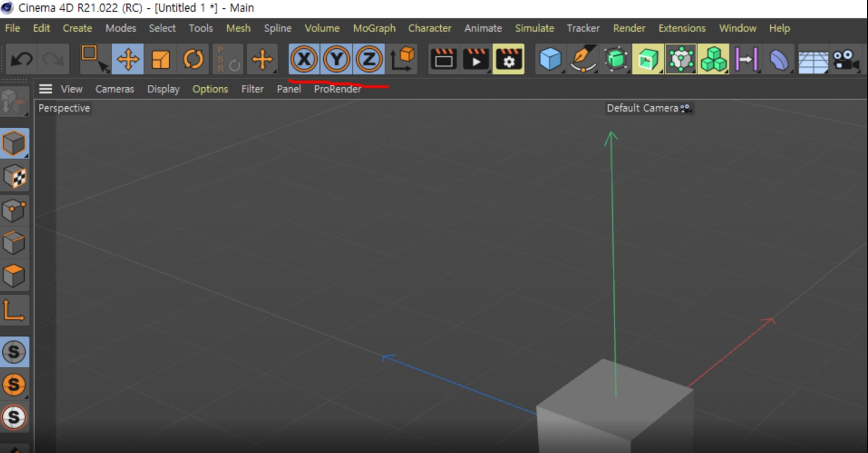Click Make Editable icon in sidebar
Screen dimensions: 868x453
[x=14, y=102]
